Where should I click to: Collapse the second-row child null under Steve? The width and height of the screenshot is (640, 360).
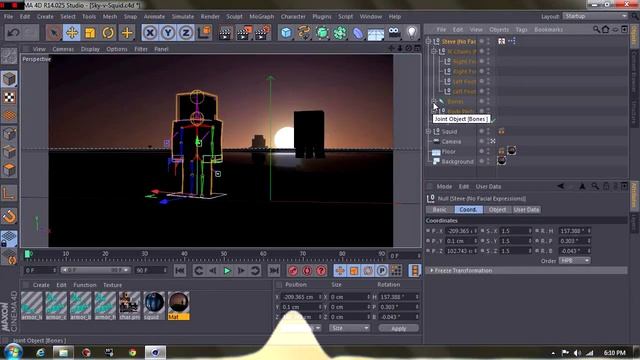click(x=434, y=51)
